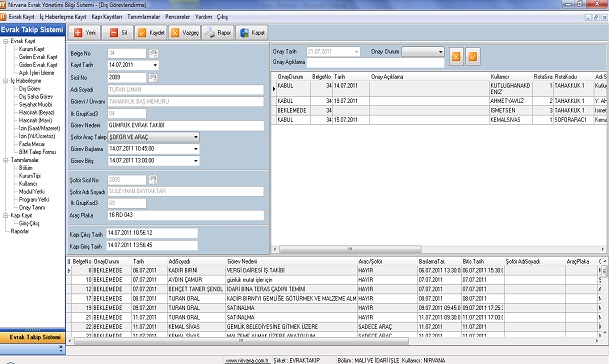This screenshot has width=609, height=364.
Task: Click the orange checkmark approve icon
Action: (x=473, y=57)
